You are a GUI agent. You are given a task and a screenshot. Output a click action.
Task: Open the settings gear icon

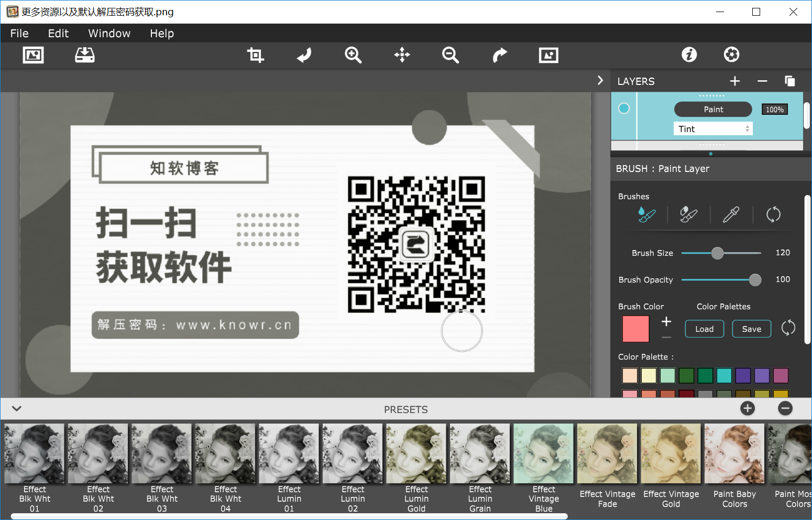click(x=732, y=55)
